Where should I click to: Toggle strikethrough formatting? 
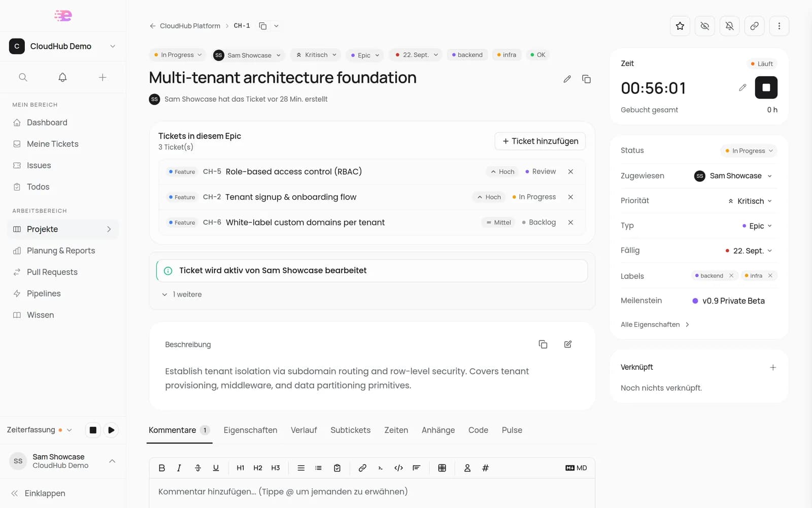click(198, 468)
